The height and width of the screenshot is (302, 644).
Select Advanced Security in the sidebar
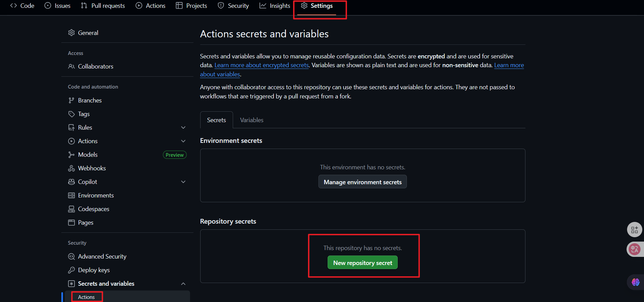(102, 257)
